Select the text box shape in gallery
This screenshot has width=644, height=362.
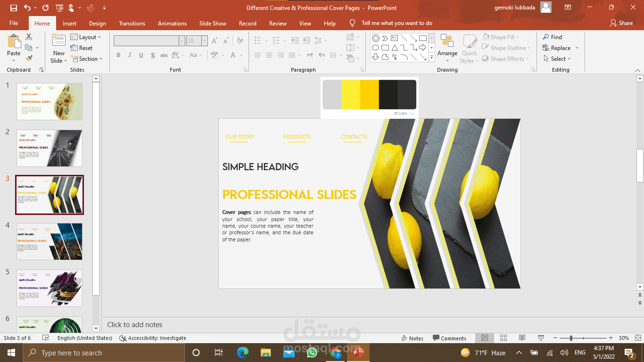coord(395,38)
